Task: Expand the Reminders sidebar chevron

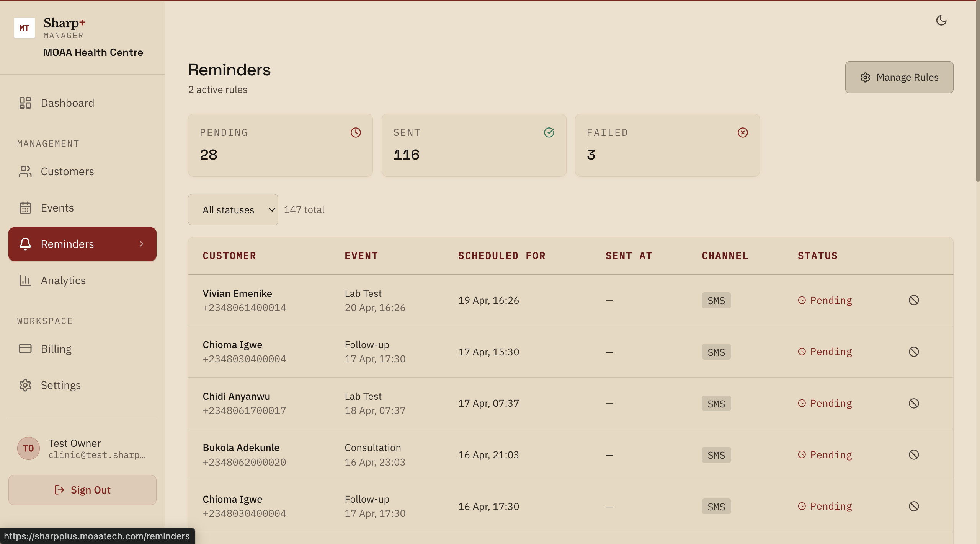Action: pyautogui.click(x=142, y=244)
